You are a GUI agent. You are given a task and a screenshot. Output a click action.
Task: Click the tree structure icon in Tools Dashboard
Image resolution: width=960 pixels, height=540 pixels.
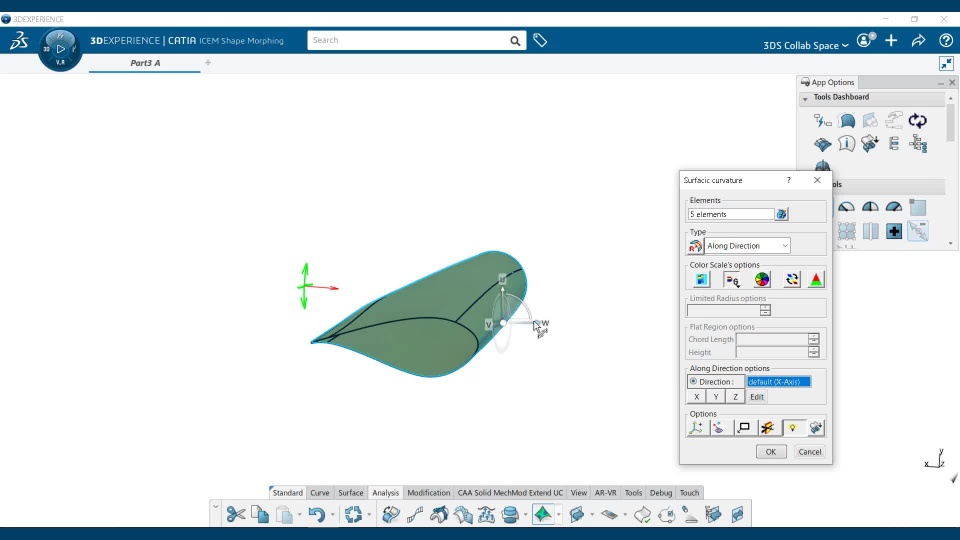918,144
